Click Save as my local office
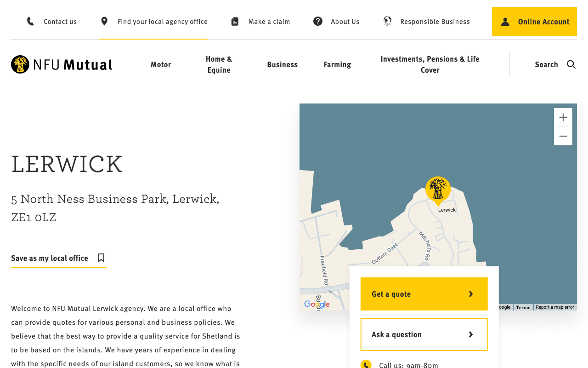The width and height of the screenshot is (588, 368). (59, 258)
